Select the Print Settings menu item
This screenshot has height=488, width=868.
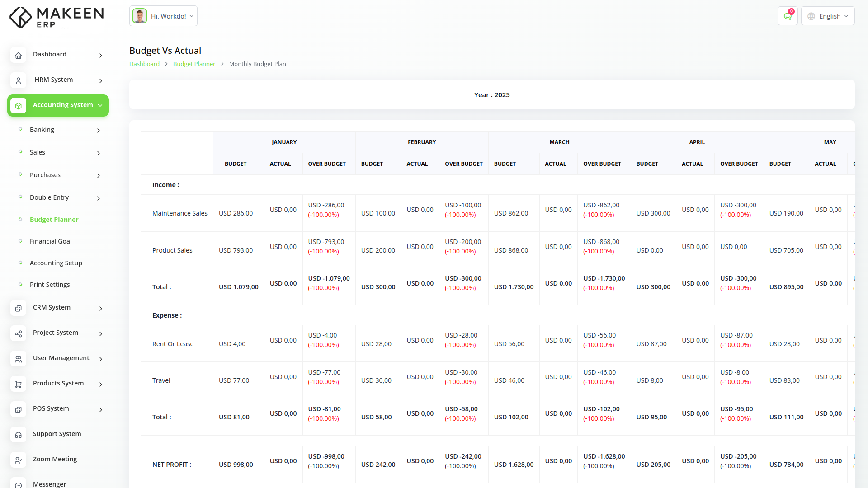click(x=50, y=285)
